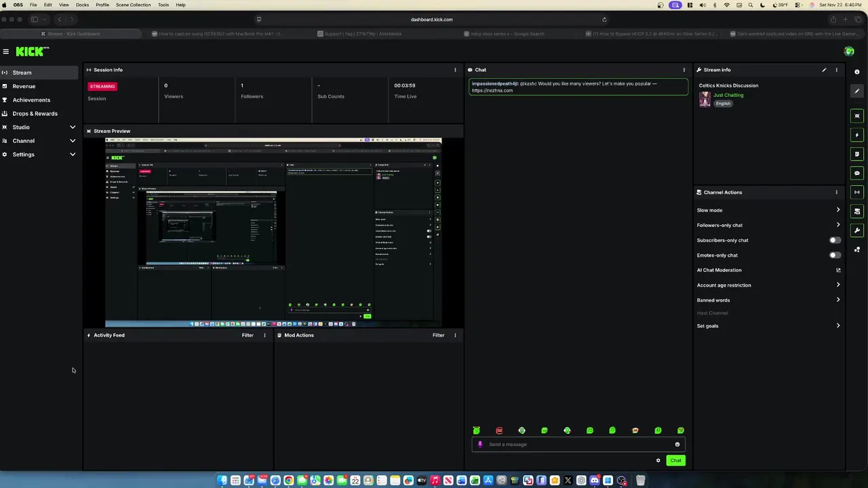The width and height of the screenshot is (868, 488).
Task: Open Stream info panel three-dot menu
Action: [836, 70]
